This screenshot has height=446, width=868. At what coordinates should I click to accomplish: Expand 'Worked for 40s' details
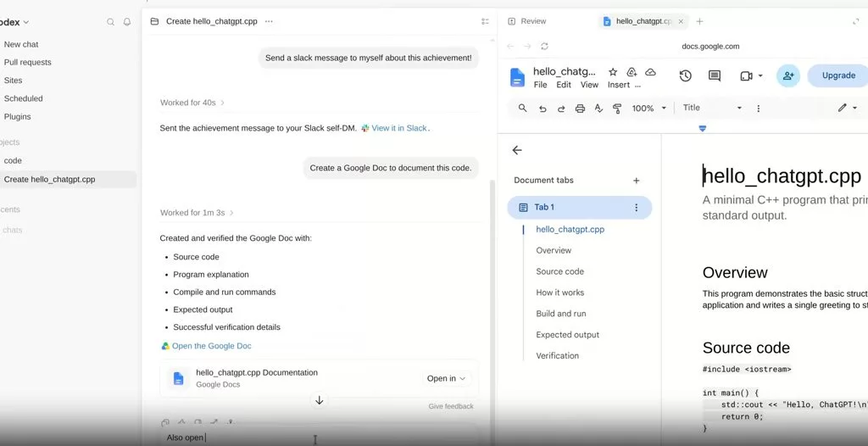[x=192, y=103]
